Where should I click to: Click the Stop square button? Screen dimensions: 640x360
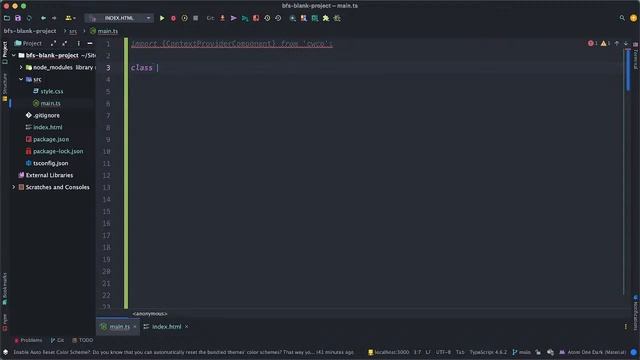pyautogui.click(x=196, y=18)
